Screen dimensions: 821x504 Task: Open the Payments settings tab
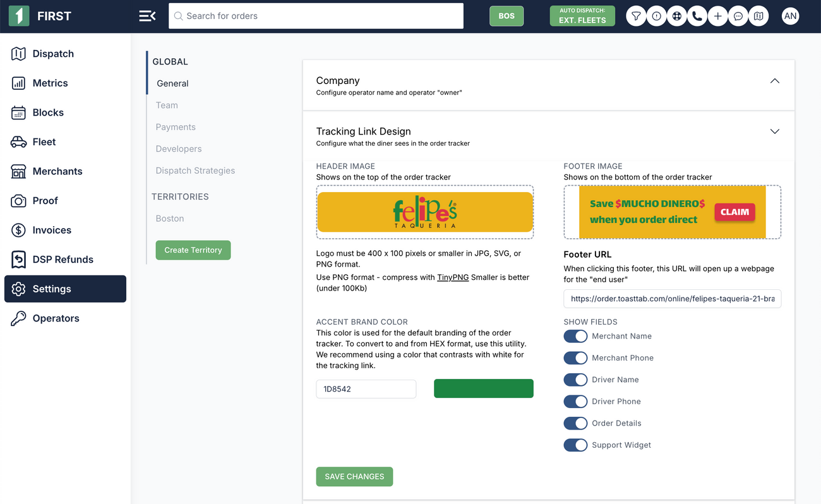coord(176,127)
